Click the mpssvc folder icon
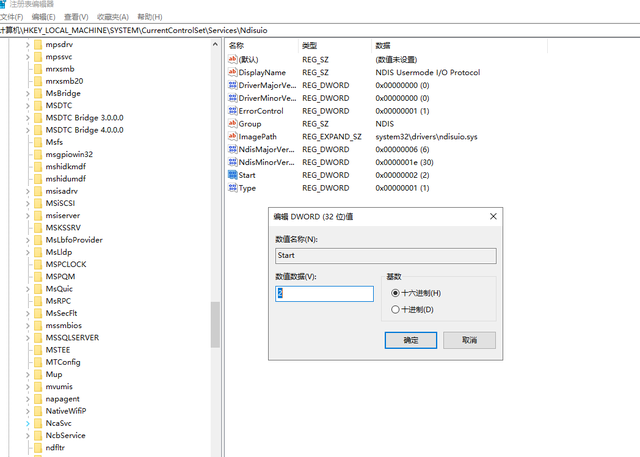 click(x=38, y=57)
